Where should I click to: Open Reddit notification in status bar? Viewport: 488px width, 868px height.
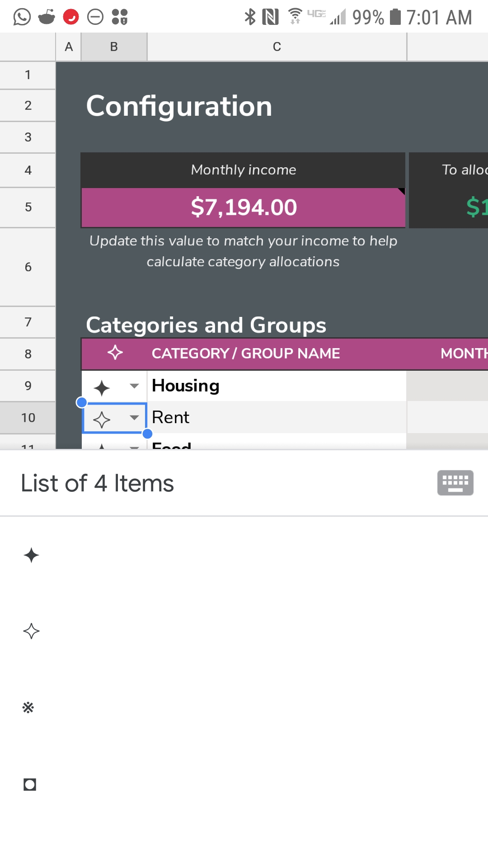click(46, 17)
